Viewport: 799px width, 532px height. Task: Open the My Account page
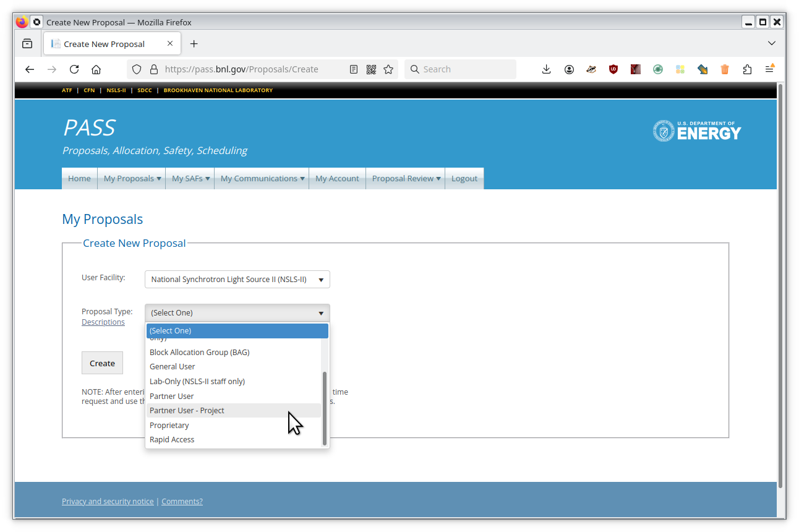click(337, 178)
